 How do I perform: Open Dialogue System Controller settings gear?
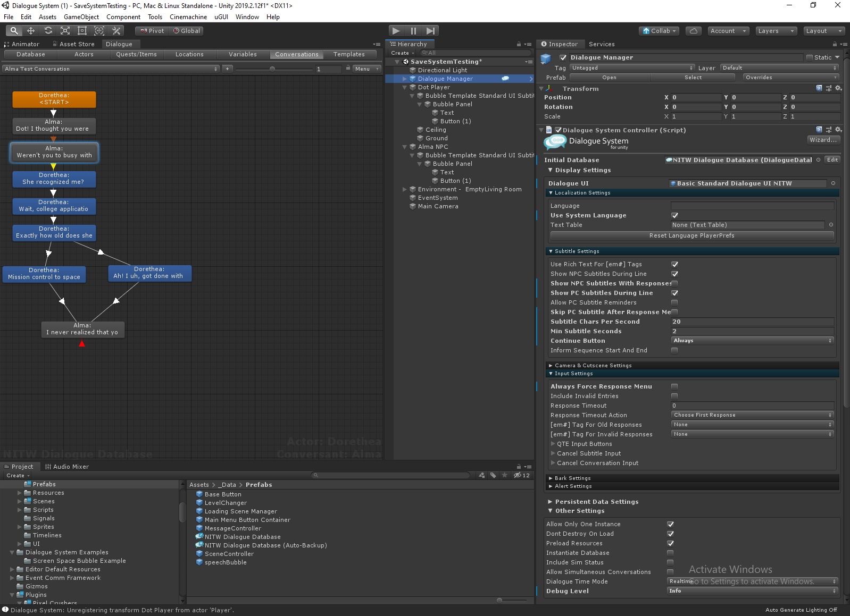pos(838,130)
